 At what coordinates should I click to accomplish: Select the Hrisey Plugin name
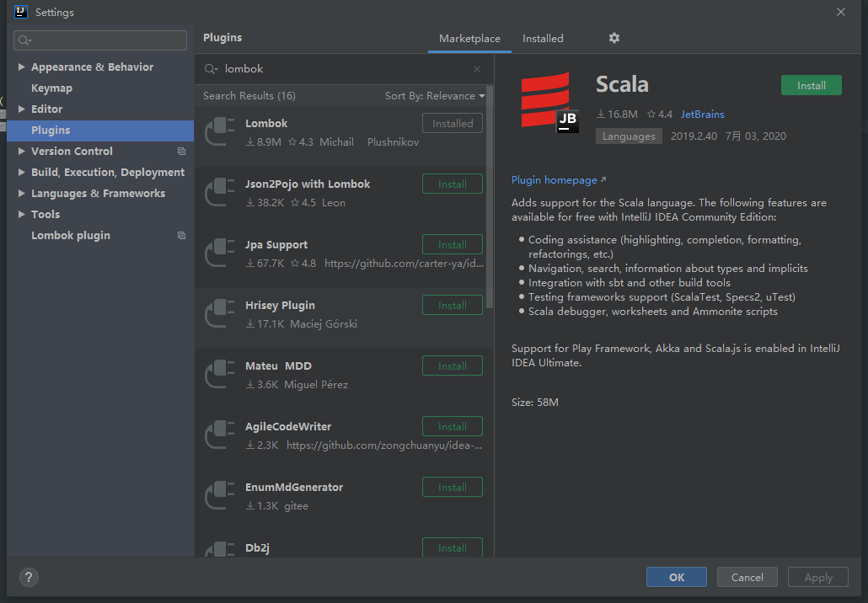[x=280, y=306]
